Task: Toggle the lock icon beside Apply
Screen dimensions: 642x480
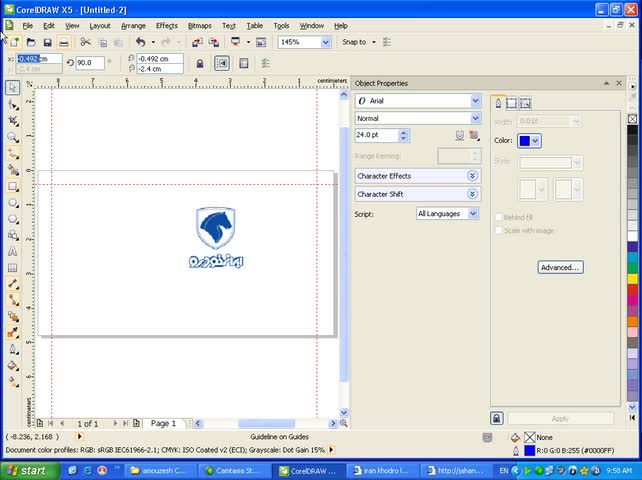Action: (x=497, y=418)
